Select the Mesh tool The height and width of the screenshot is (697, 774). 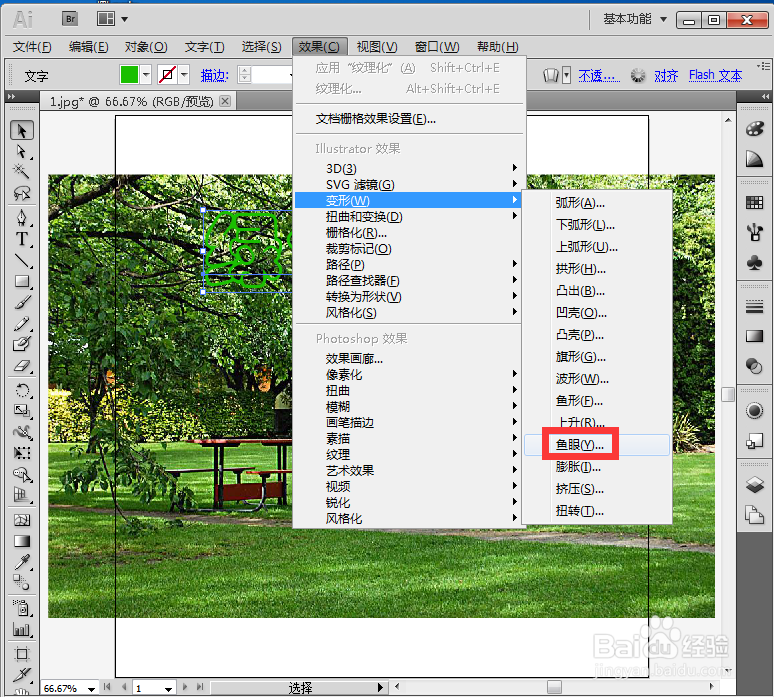[22, 520]
